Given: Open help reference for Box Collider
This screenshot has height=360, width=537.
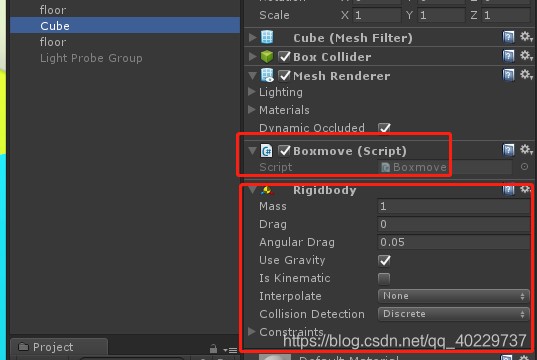Looking at the screenshot, I should 508,56.
